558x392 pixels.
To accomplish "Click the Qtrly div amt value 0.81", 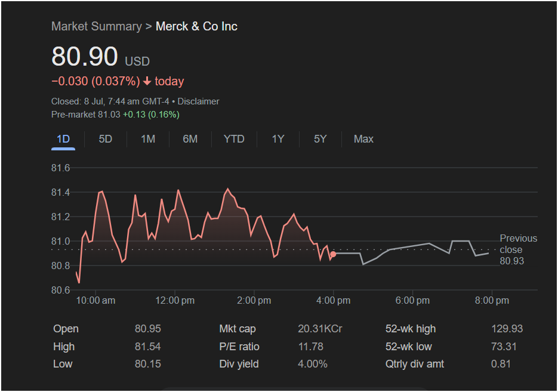I will tap(501, 364).
